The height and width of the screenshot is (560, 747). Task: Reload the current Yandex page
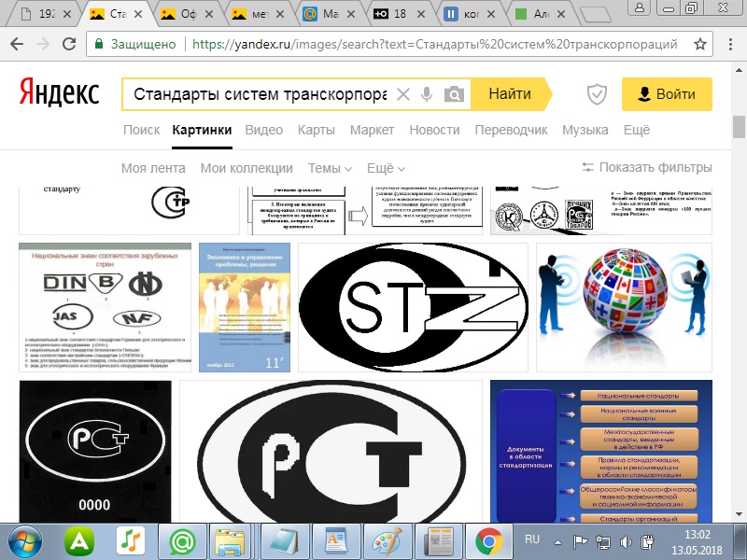tap(69, 44)
